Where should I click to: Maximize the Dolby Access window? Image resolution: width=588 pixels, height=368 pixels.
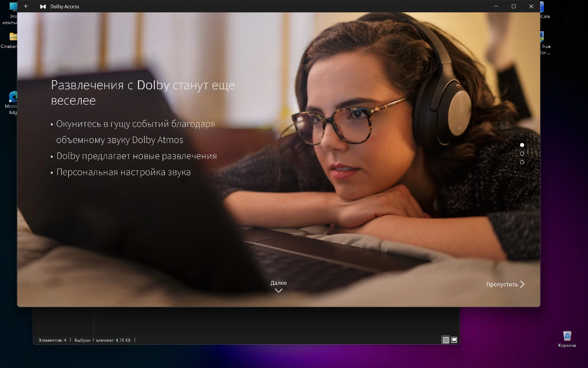514,6
